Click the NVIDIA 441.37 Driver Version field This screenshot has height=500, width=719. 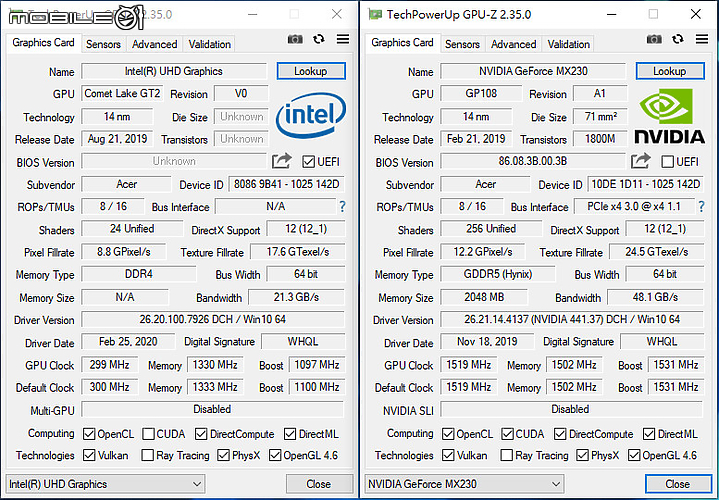click(572, 319)
